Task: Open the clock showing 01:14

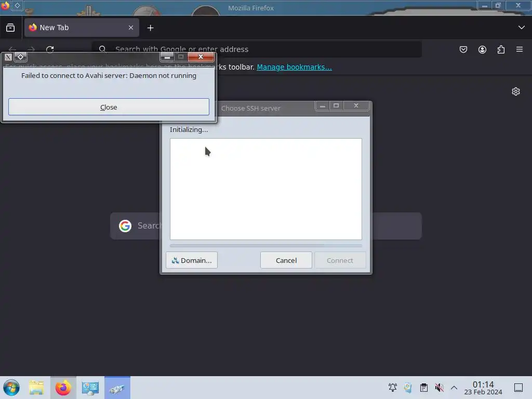Action: pyautogui.click(x=483, y=388)
